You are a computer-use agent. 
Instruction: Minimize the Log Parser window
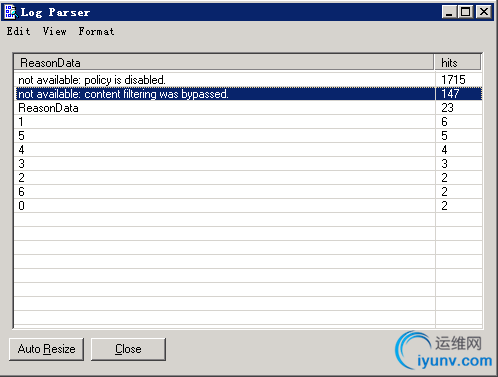point(449,12)
